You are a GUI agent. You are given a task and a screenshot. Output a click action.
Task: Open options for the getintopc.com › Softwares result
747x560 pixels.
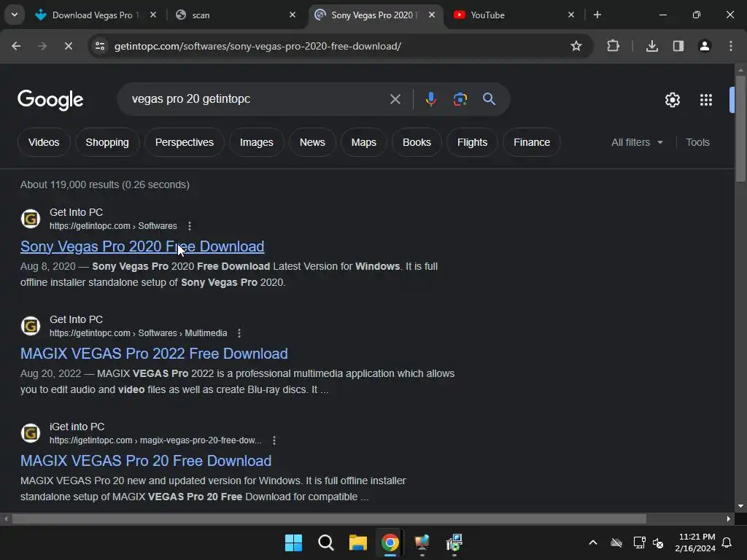[x=190, y=226]
